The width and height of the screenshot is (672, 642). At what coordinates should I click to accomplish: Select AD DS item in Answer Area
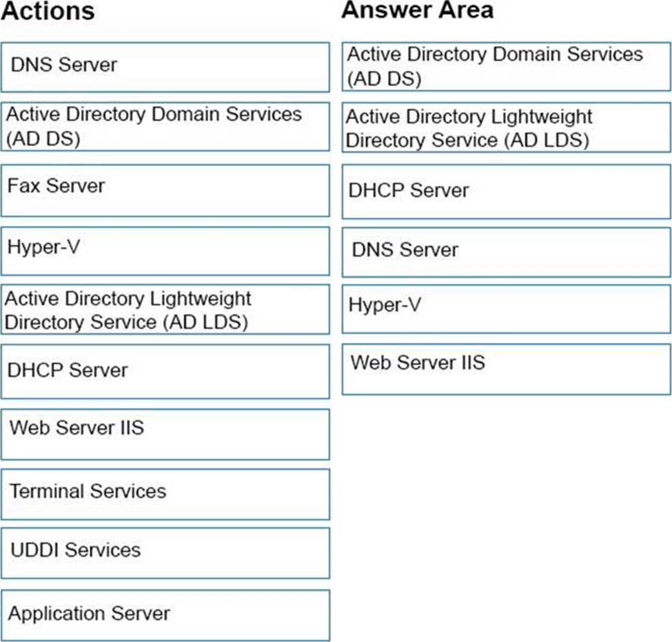click(x=506, y=66)
